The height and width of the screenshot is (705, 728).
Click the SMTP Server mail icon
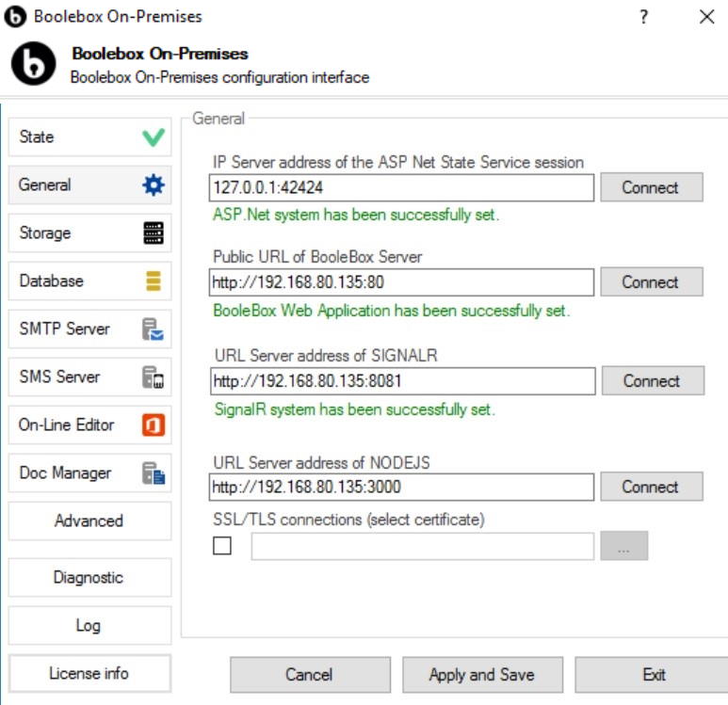153,329
